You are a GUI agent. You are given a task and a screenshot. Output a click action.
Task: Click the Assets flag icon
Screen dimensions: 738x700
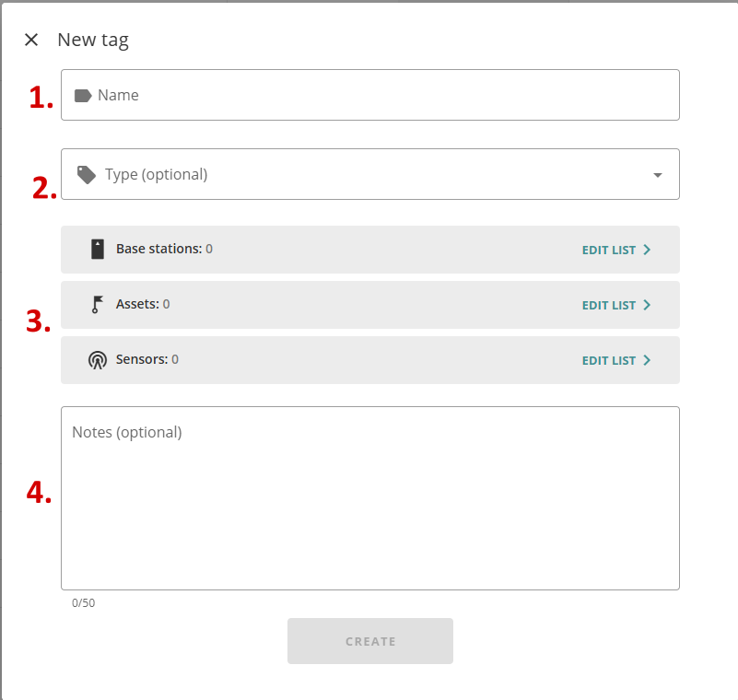(x=97, y=304)
